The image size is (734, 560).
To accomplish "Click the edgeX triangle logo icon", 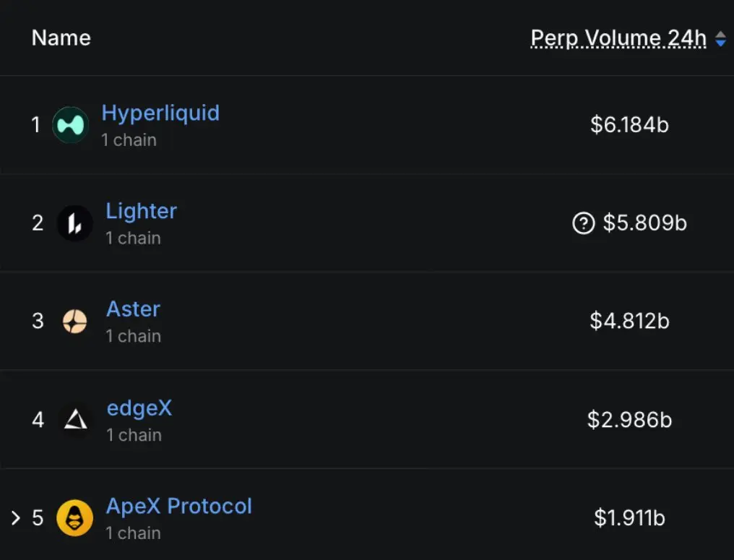I will click(75, 420).
